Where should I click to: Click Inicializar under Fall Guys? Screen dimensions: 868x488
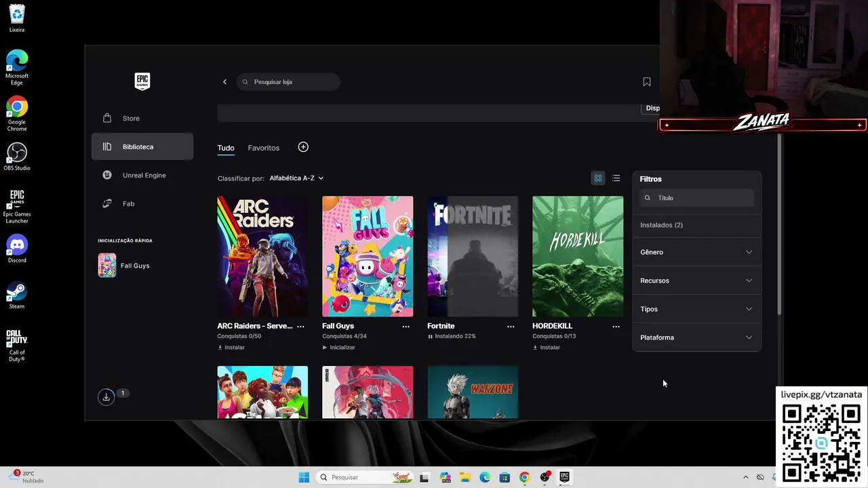click(x=338, y=348)
